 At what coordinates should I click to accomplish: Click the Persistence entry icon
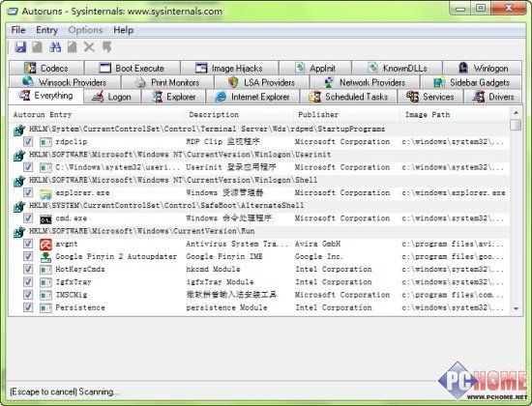click(45, 308)
